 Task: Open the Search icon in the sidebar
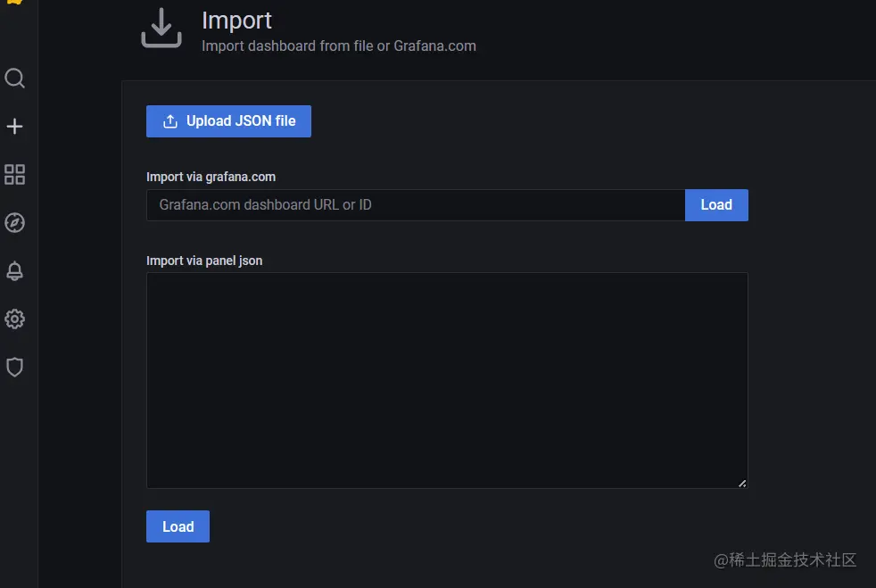pyautogui.click(x=14, y=79)
